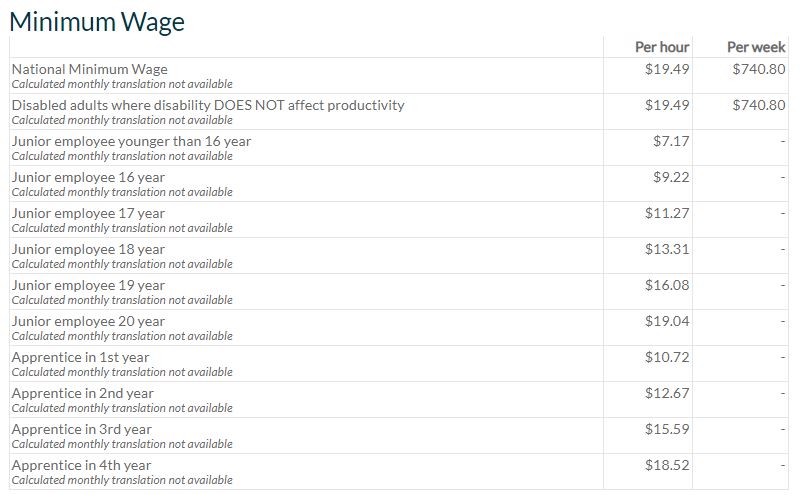Click Apprentice in 4th year label
The height and width of the screenshot is (495, 800).
pyautogui.click(x=81, y=465)
